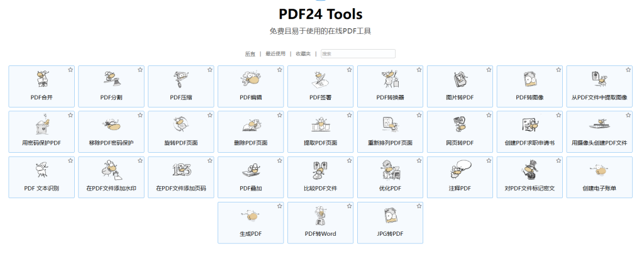
Task: Open the PDF编辑 (edit) tool icon
Action: point(251,79)
